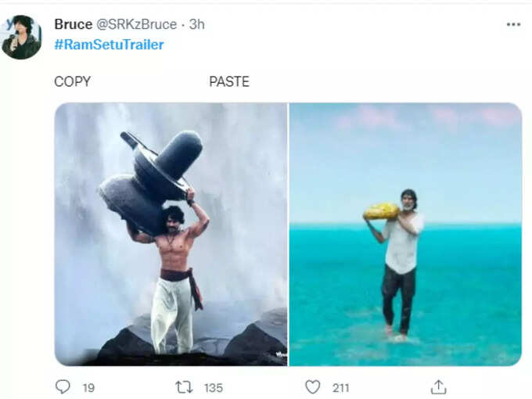Like the tweet with the heart icon

pyautogui.click(x=312, y=387)
